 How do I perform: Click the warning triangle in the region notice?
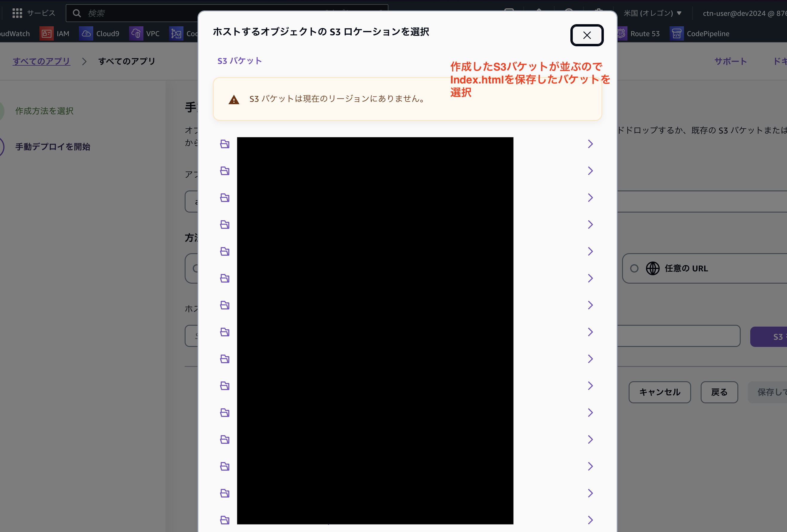(234, 99)
